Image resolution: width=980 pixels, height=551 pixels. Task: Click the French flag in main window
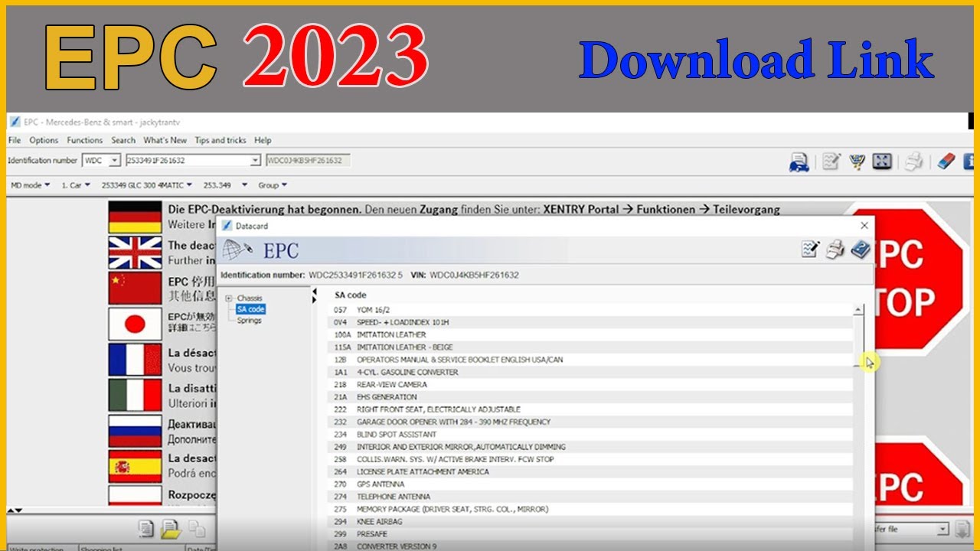135,359
